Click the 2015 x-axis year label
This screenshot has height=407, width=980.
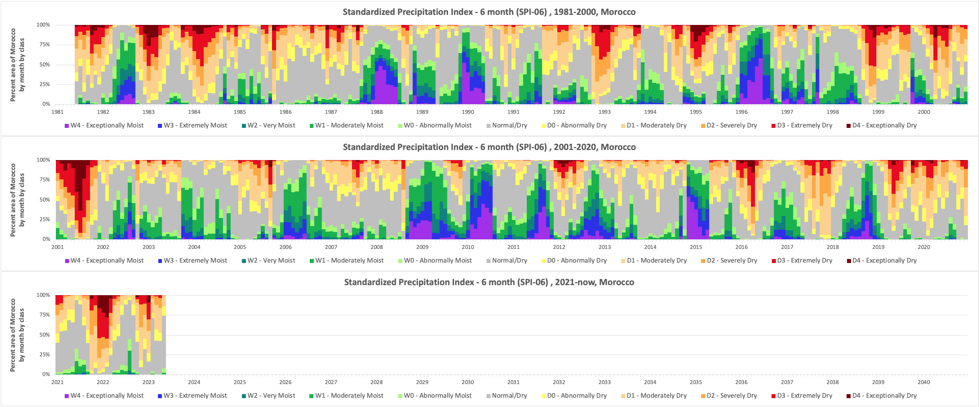point(696,247)
